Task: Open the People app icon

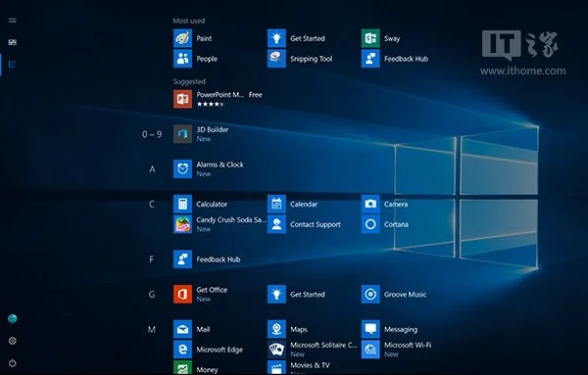Action: 182,59
